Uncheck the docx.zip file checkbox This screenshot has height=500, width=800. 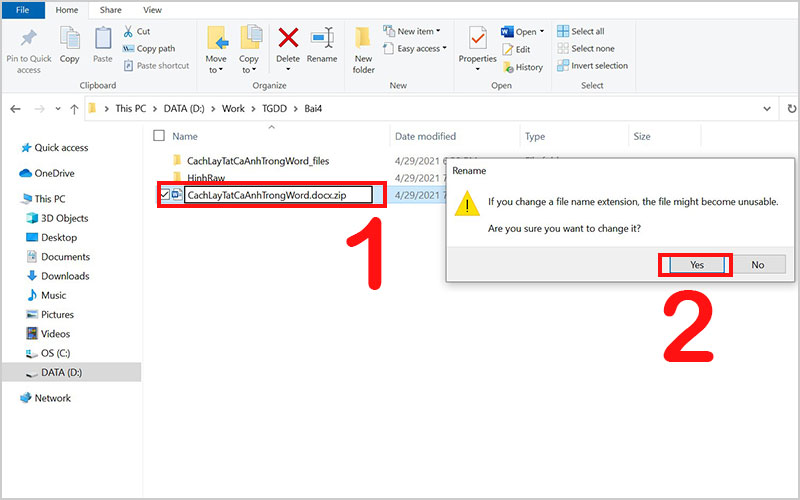tap(165, 194)
